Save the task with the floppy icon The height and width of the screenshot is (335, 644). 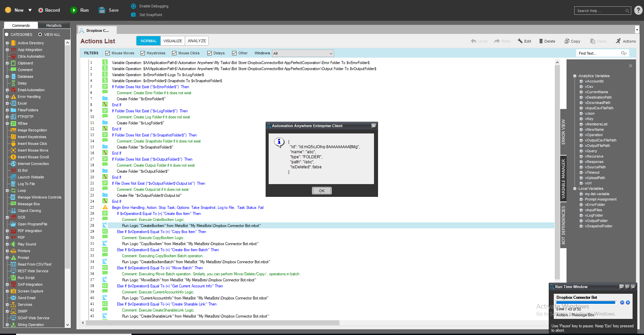click(x=102, y=10)
